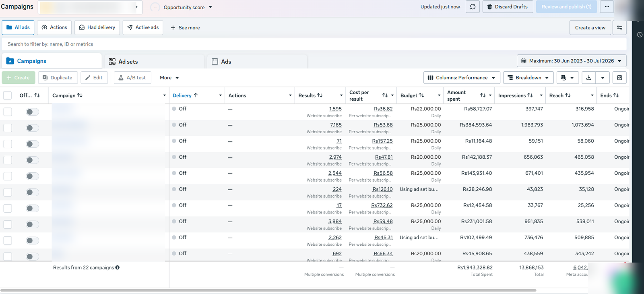Click the green Create button

(19, 78)
